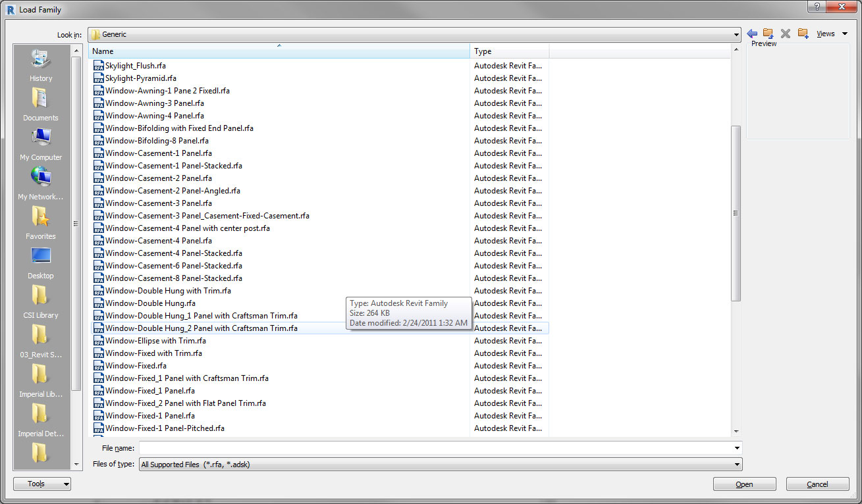Select My Computer in the places sidebar
This screenshot has width=862, height=504.
[x=41, y=145]
